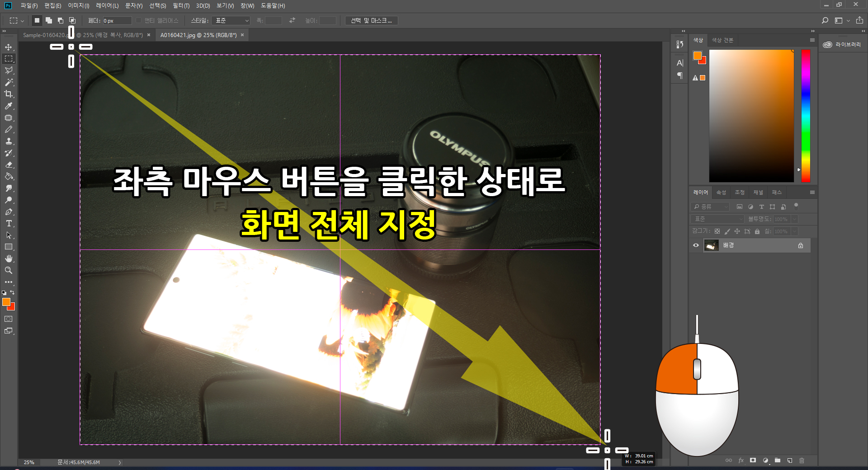Select the Rectangle shape tool
The image size is (868, 470).
9,247
